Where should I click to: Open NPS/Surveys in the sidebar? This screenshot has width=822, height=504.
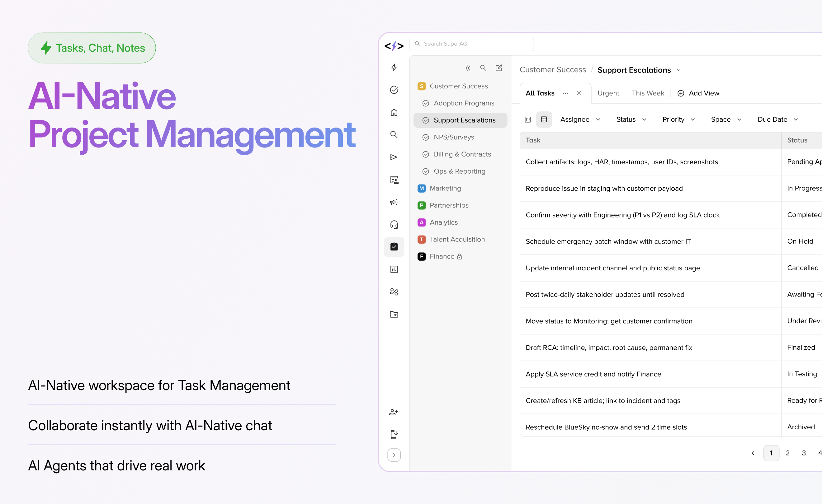tap(454, 137)
